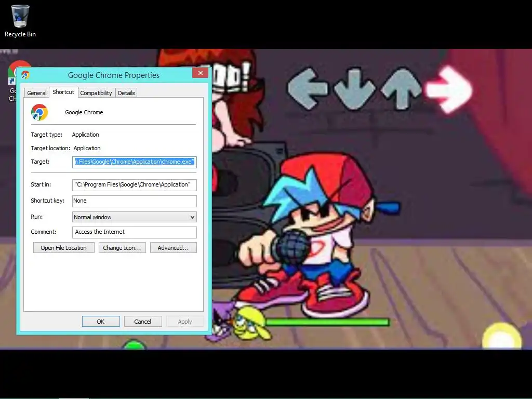Confirm the dialog with OK
This screenshot has height=399, width=532.
coord(101,322)
